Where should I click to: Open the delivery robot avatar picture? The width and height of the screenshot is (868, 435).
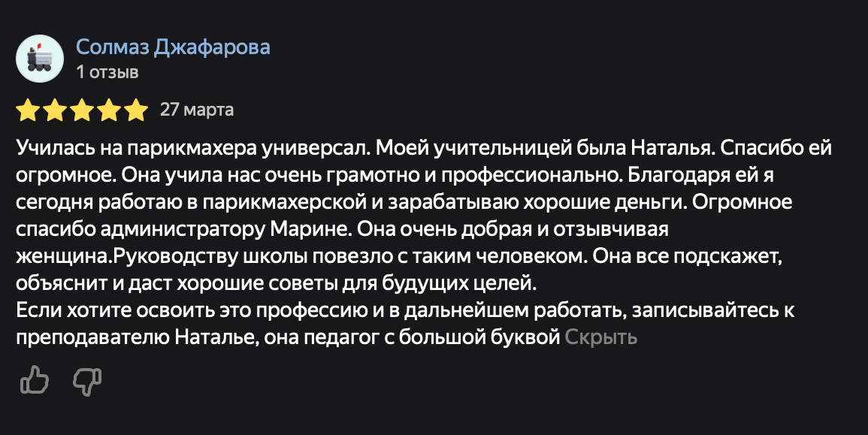(x=40, y=59)
